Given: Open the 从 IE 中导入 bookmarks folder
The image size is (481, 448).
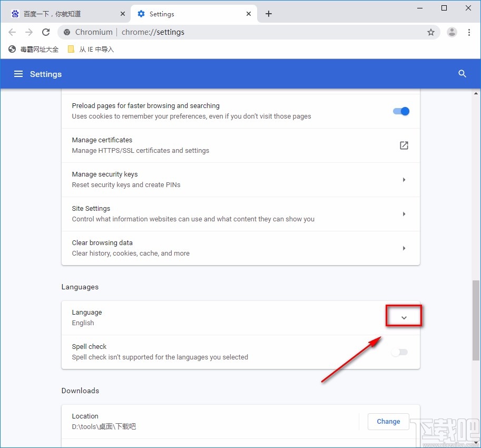Looking at the screenshot, I should (91, 50).
